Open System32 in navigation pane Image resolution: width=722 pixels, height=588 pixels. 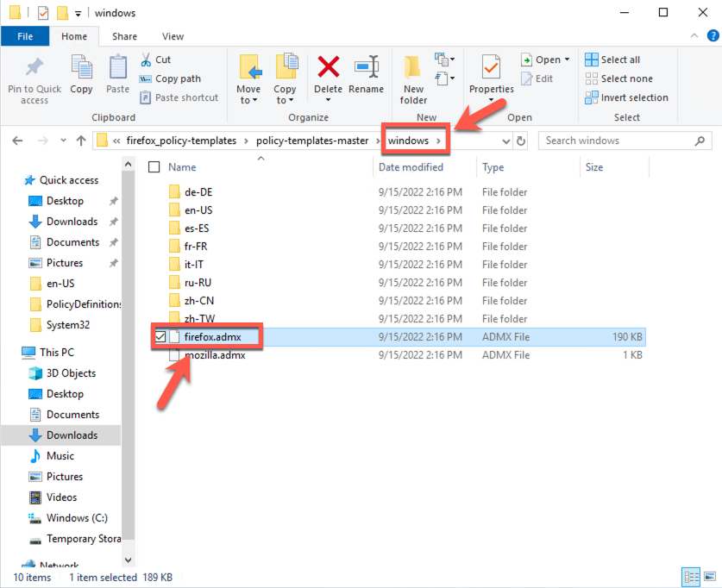click(x=67, y=325)
